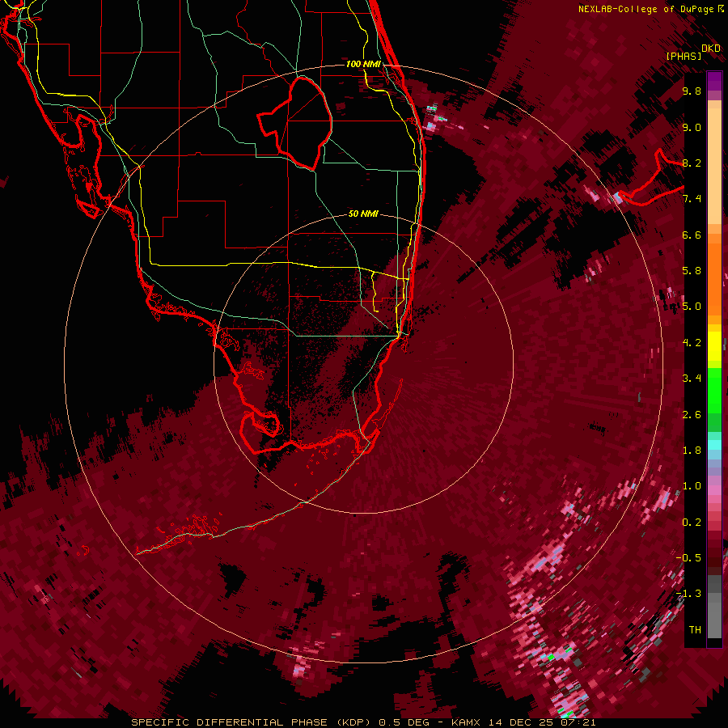Click the DKD product label
This screenshot has width=728, height=728.
[711, 49]
